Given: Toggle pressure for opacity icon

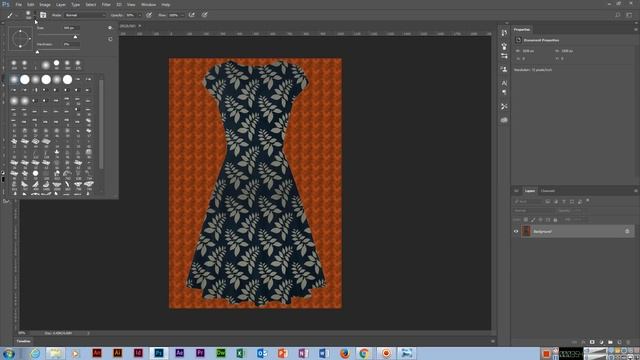Looking at the screenshot, I should [149, 15].
